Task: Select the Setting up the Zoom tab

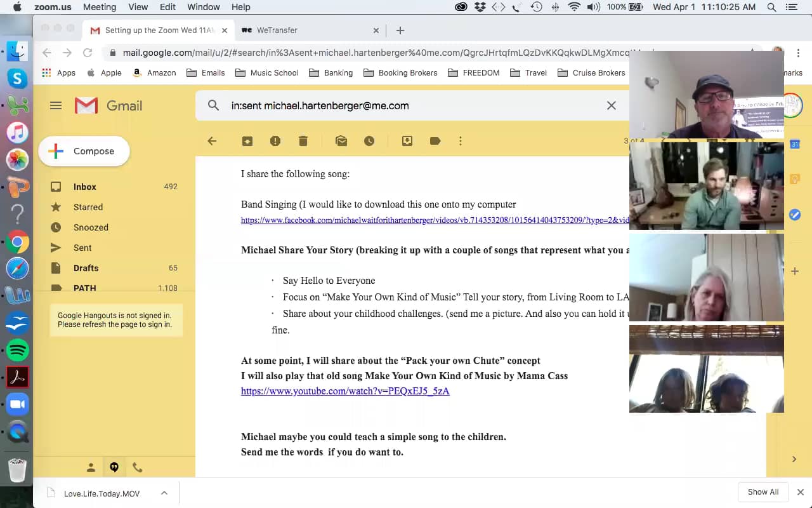Action: tap(160, 30)
